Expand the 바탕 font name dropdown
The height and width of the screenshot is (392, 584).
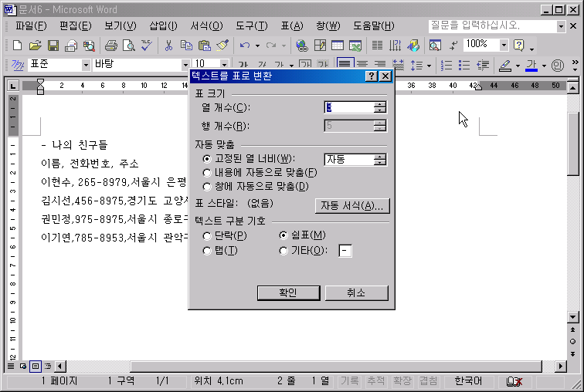185,65
